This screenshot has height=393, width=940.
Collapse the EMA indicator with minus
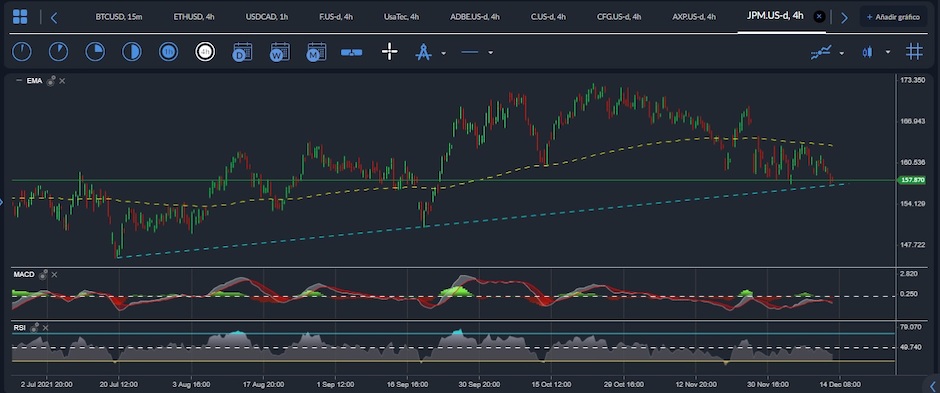(19, 80)
